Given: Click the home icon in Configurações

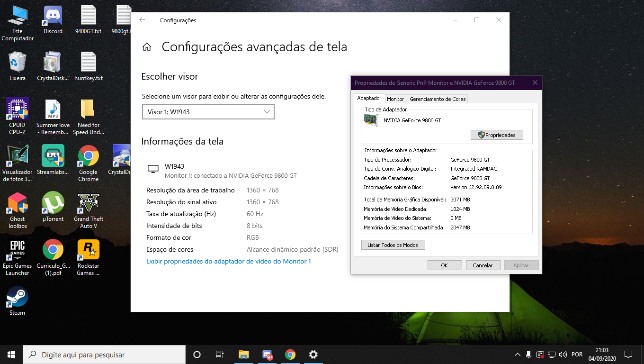Looking at the screenshot, I should coord(147,47).
